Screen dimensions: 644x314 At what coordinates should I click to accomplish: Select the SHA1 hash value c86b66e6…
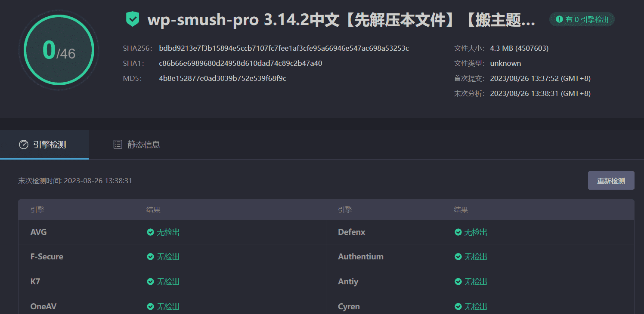click(240, 63)
